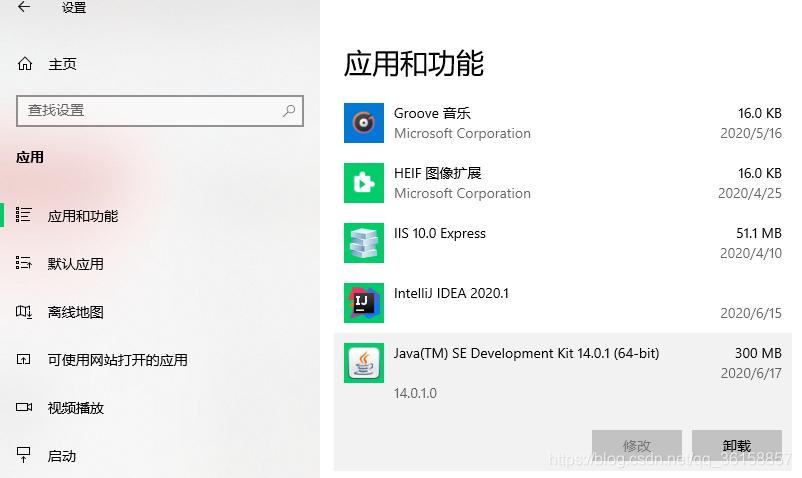Screen dimensions: 802x478
Task: Click the list icon beside 应用和功能
Action: tap(24, 215)
